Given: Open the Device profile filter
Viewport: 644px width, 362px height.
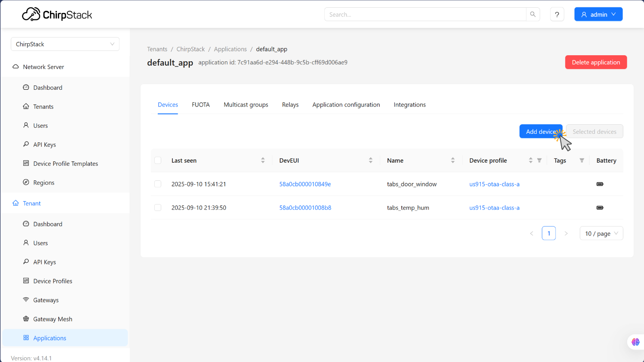Looking at the screenshot, I should 539,160.
